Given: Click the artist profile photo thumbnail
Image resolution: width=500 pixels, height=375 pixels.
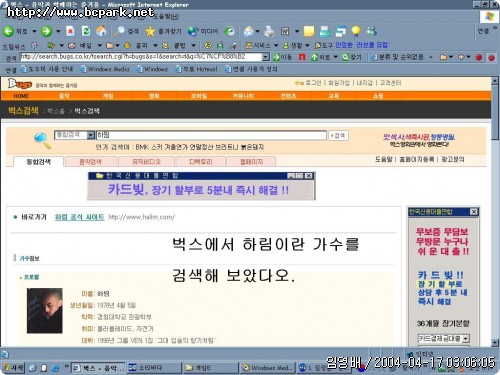Looking at the screenshot, I should coord(45,311).
